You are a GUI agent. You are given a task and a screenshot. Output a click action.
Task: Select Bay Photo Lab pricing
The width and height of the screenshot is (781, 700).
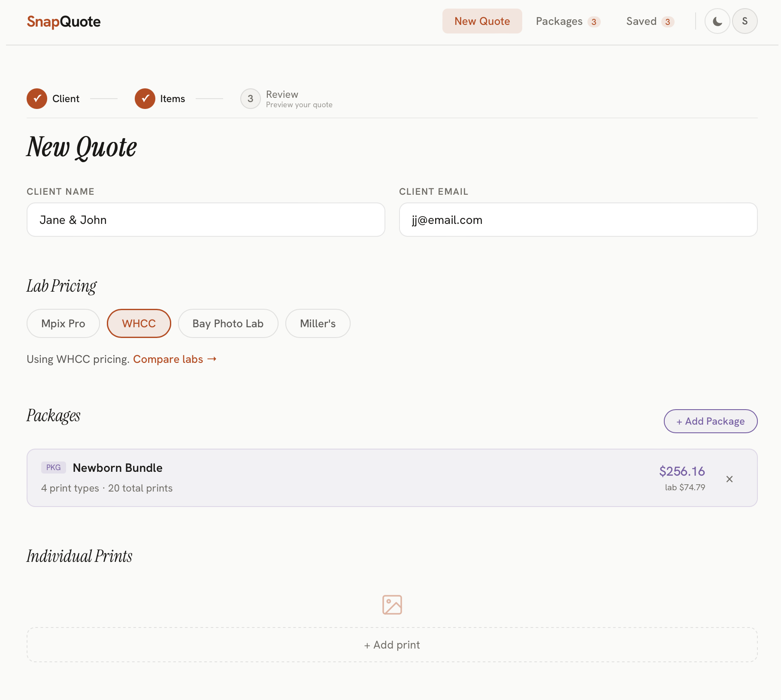228,323
